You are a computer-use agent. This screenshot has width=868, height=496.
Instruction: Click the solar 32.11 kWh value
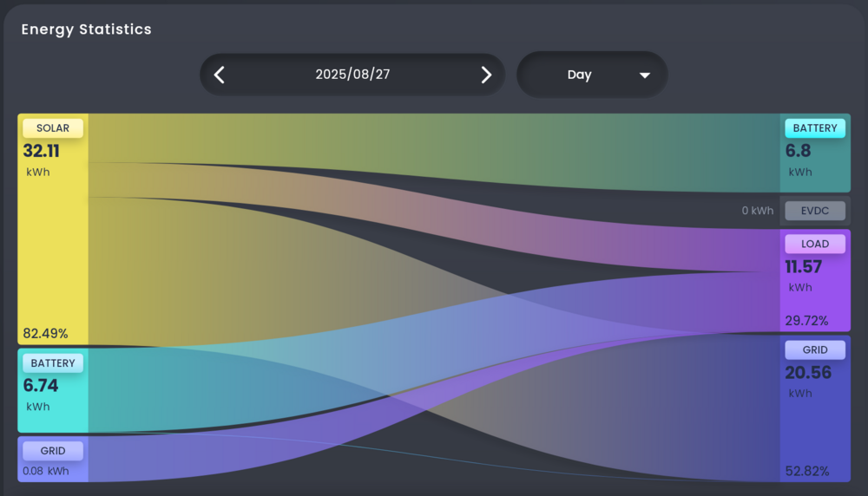[x=41, y=151]
